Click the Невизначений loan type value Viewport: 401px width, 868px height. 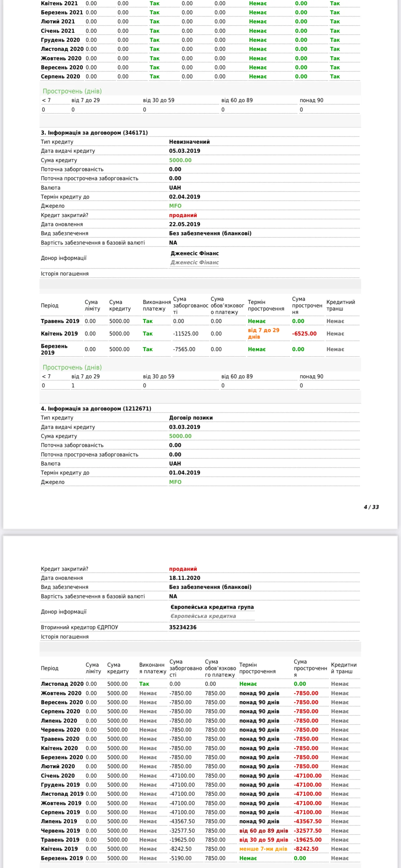pos(189,142)
